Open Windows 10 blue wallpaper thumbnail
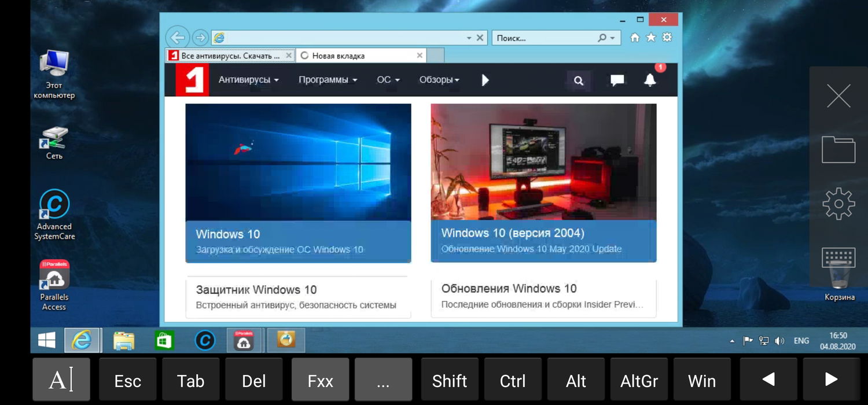 pyautogui.click(x=298, y=163)
